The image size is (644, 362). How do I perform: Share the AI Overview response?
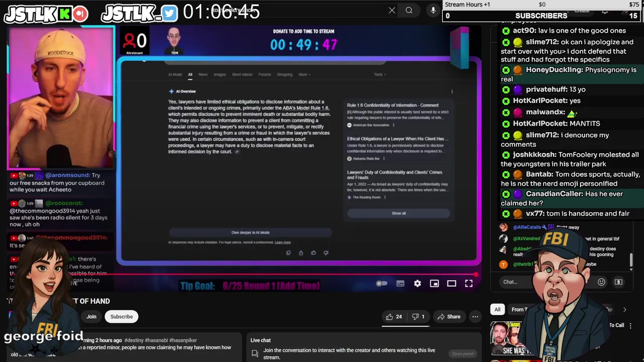pos(301,253)
